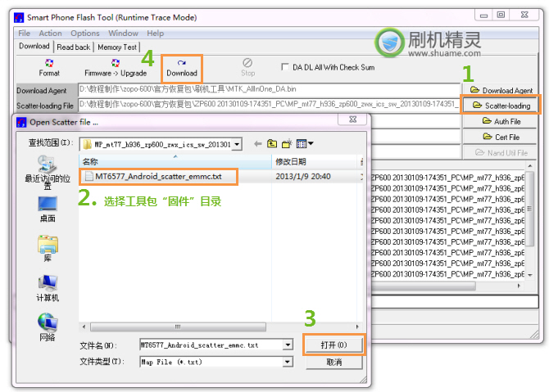Click the Scatter-loading button
Screen dimensions: 549x392
tap(501, 106)
